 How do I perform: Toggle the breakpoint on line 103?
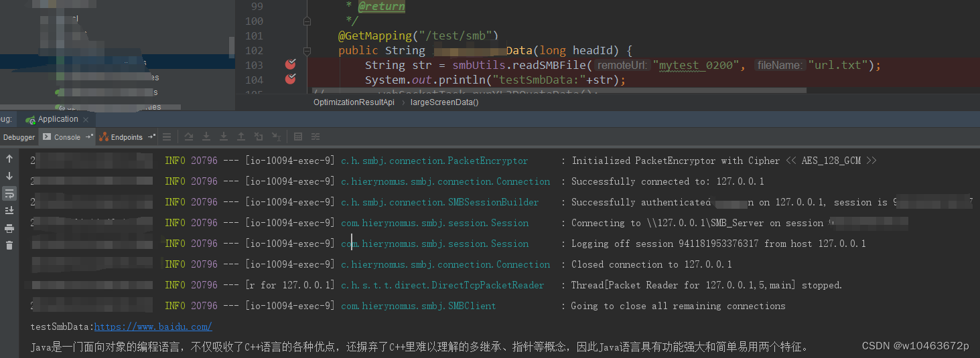click(x=291, y=65)
